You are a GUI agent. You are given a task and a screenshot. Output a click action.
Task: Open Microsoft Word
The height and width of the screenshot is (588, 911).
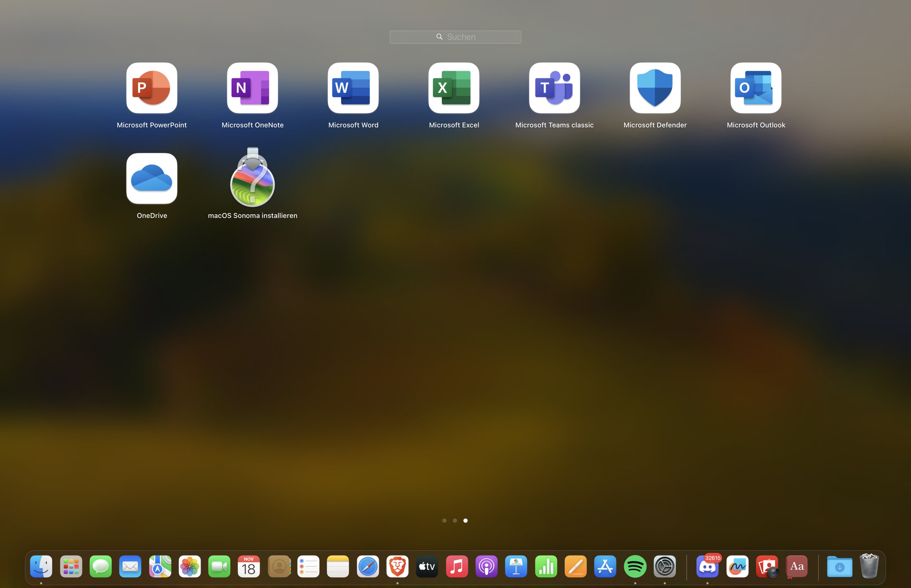353,88
